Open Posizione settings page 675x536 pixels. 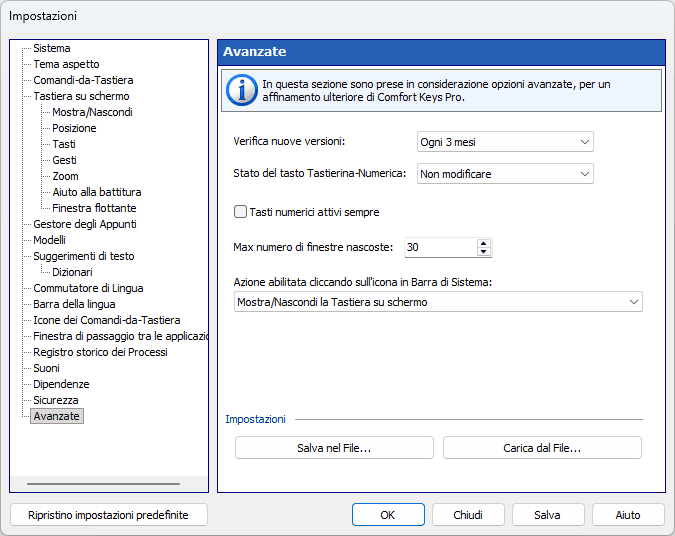click(74, 128)
